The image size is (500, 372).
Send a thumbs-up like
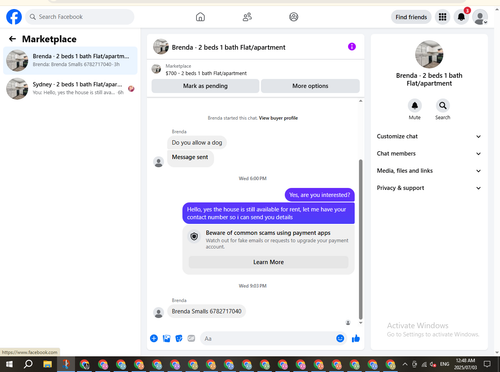[x=356, y=338]
